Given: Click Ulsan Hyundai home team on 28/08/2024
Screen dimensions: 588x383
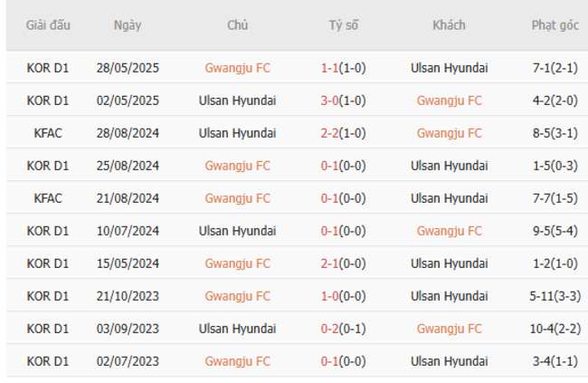Looking at the screenshot, I should pyautogui.click(x=237, y=133).
